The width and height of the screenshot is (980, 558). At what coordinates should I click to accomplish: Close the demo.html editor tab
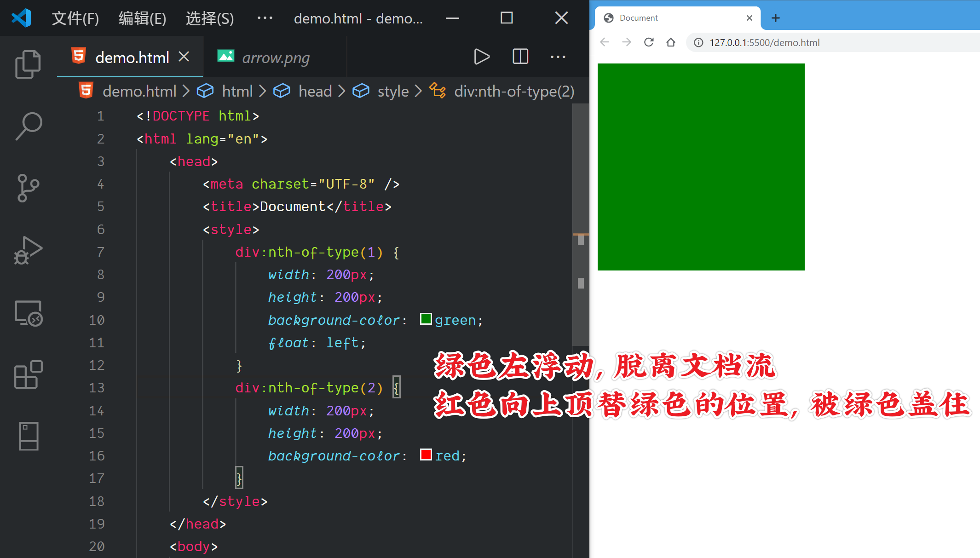tap(184, 57)
